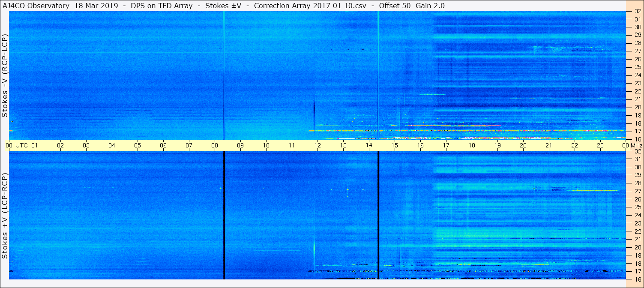Click the 31 MHz label of Stokes +V panel
Screen dimensions: 644x288
638,159
